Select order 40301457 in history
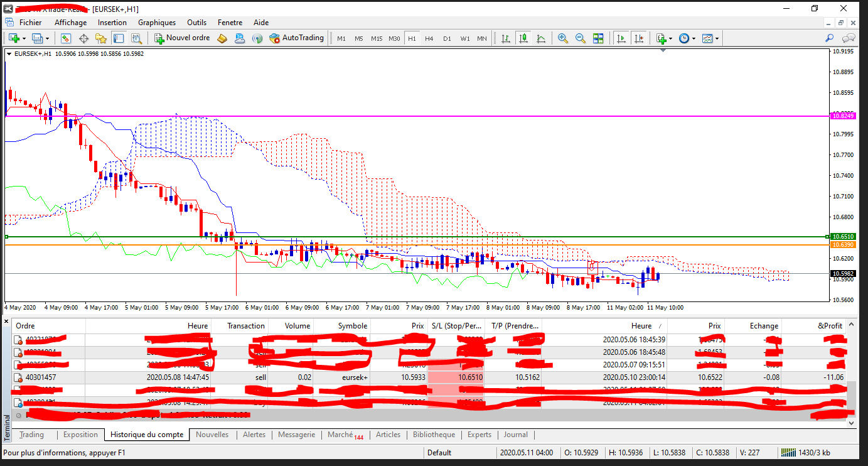868x466 pixels. [429, 377]
